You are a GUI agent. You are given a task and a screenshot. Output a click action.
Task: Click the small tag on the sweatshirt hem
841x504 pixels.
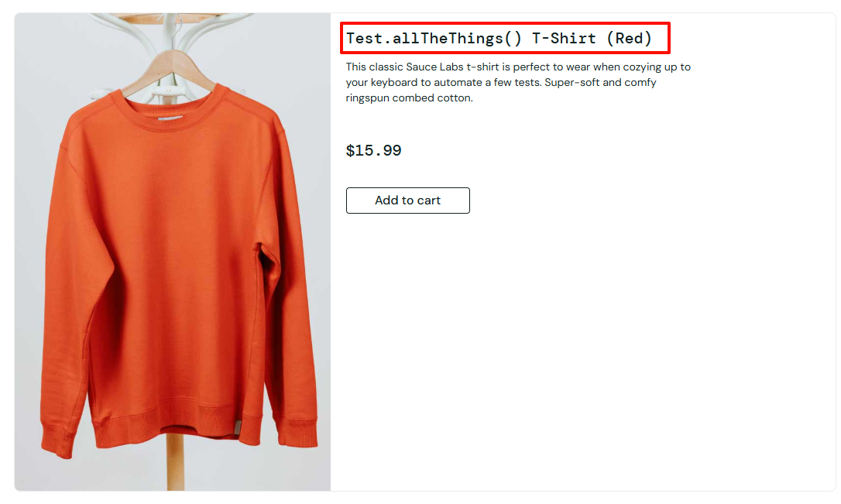click(x=238, y=427)
